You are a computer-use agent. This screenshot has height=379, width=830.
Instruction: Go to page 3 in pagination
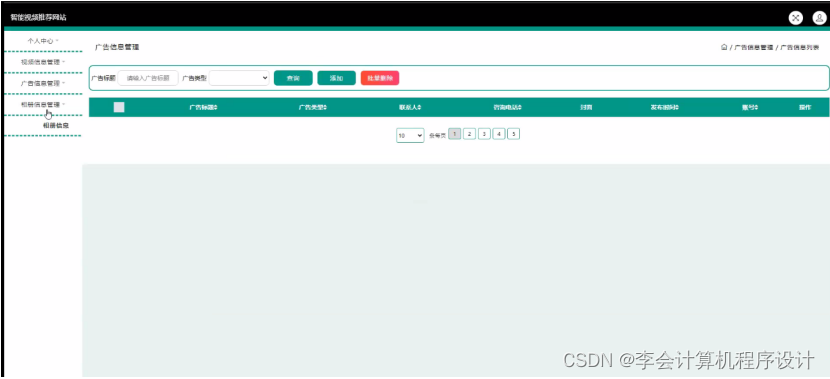[484, 134]
